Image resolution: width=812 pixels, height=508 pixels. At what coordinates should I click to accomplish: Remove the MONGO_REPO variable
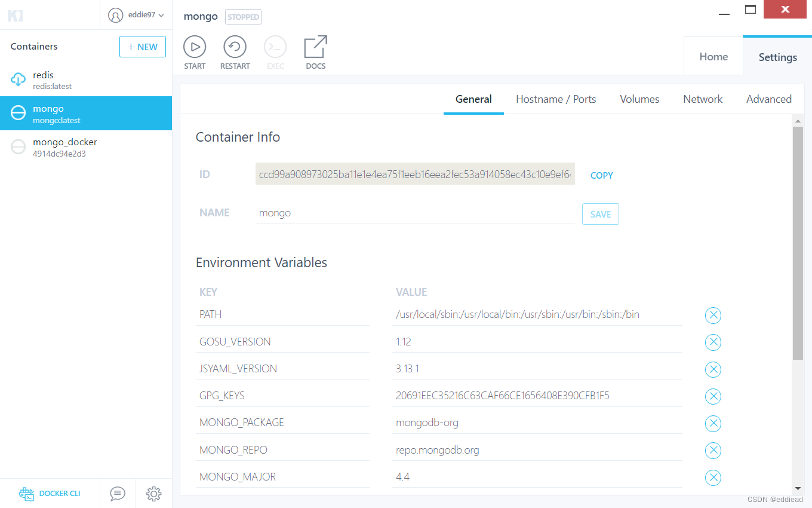pyautogui.click(x=713, y=451)
